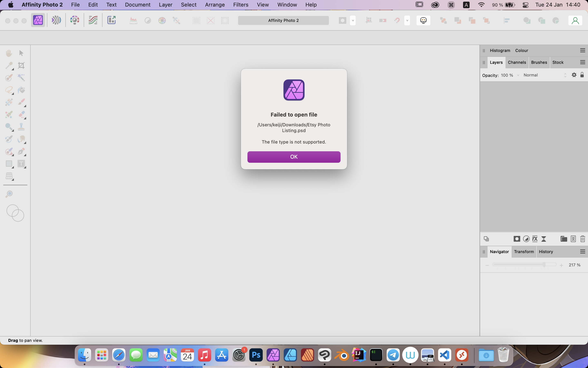Open the Account person icon
Image resolution: width=588 pixels, height=368 pixels.
(x=575, y=20)
